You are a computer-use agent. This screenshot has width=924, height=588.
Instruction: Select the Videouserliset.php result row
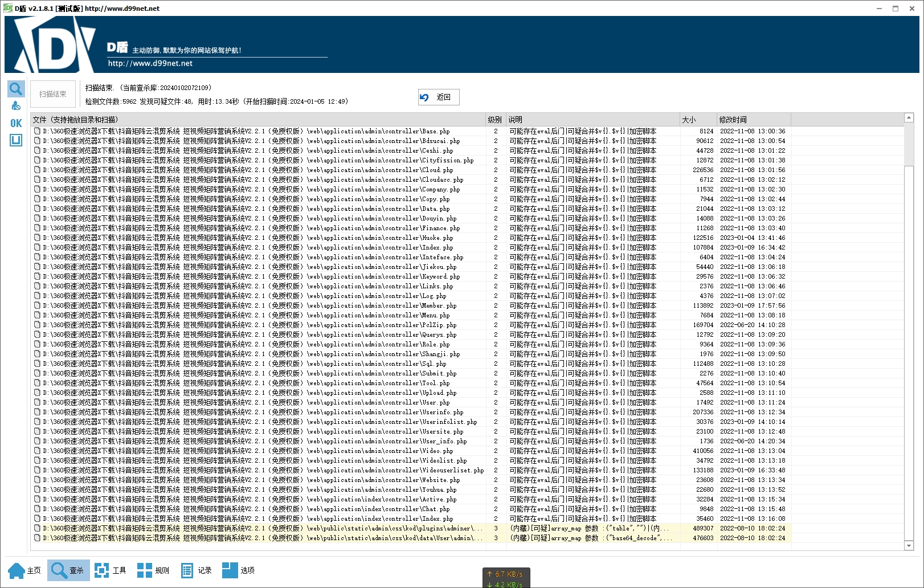tap(411, 470)
